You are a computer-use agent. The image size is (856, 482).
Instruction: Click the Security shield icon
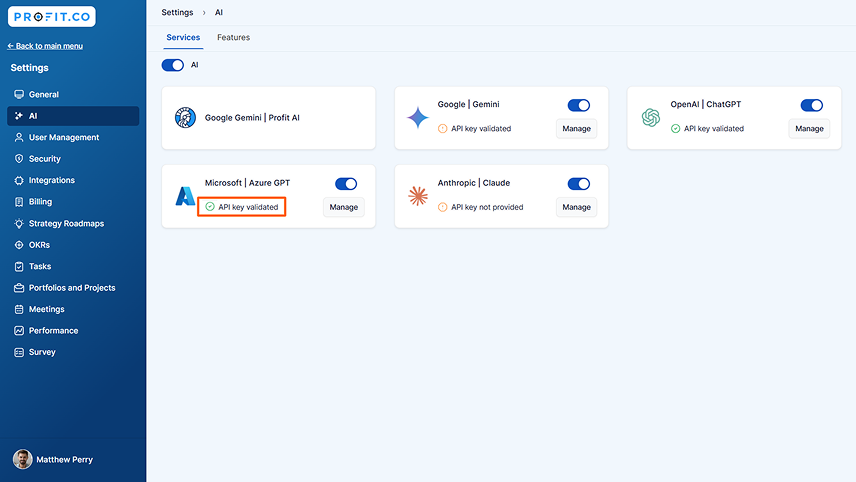coord(19,159)
